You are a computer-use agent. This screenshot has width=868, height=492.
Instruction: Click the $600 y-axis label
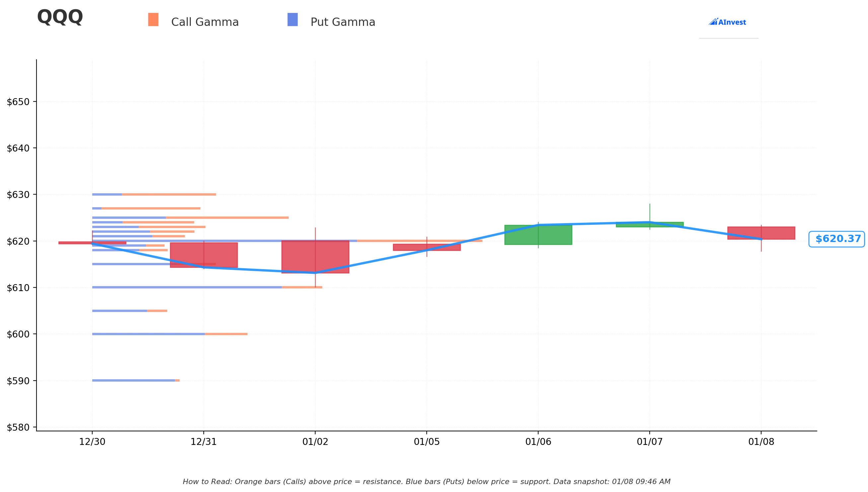(18, 334)
